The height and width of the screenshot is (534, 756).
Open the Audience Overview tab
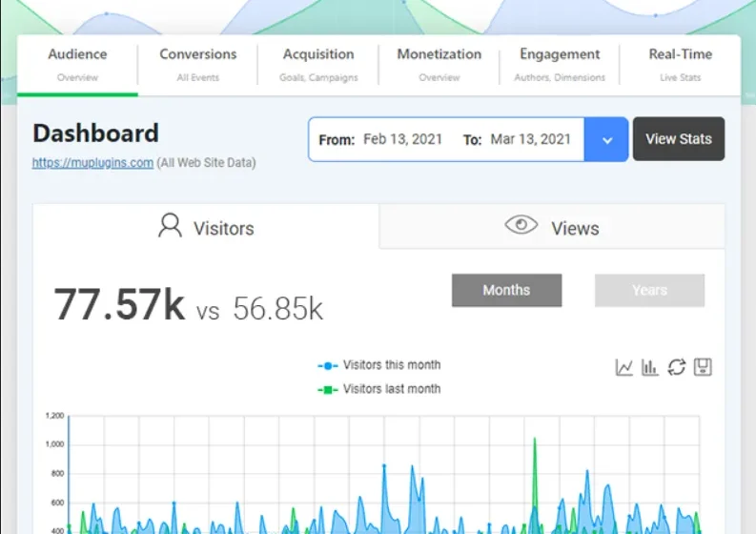pyautogui.click(x=77, y=65)
